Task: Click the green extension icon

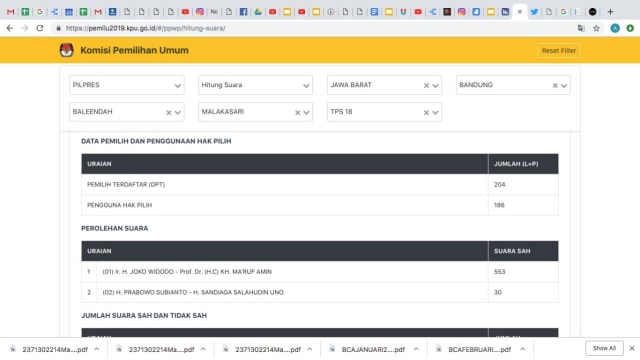Action: [630, 28]
